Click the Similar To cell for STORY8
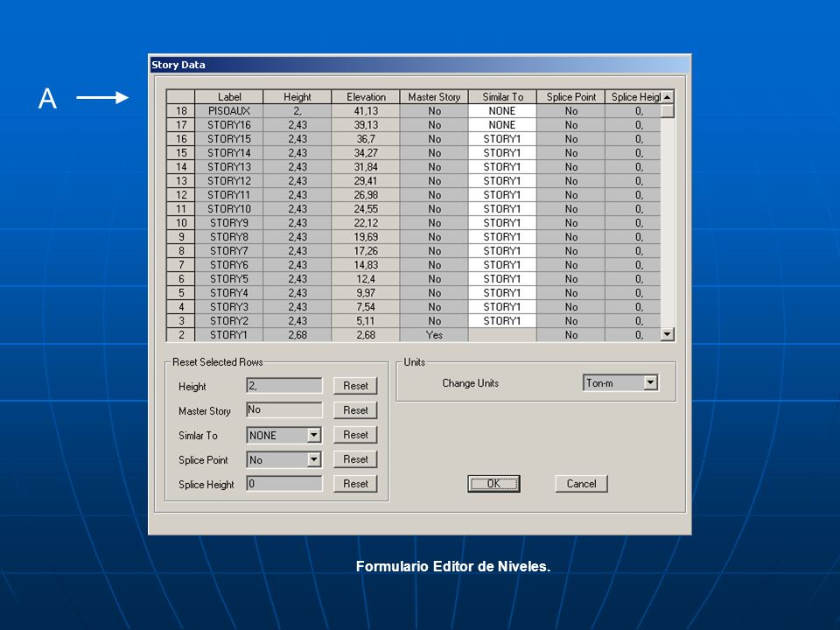 (502, 237)
